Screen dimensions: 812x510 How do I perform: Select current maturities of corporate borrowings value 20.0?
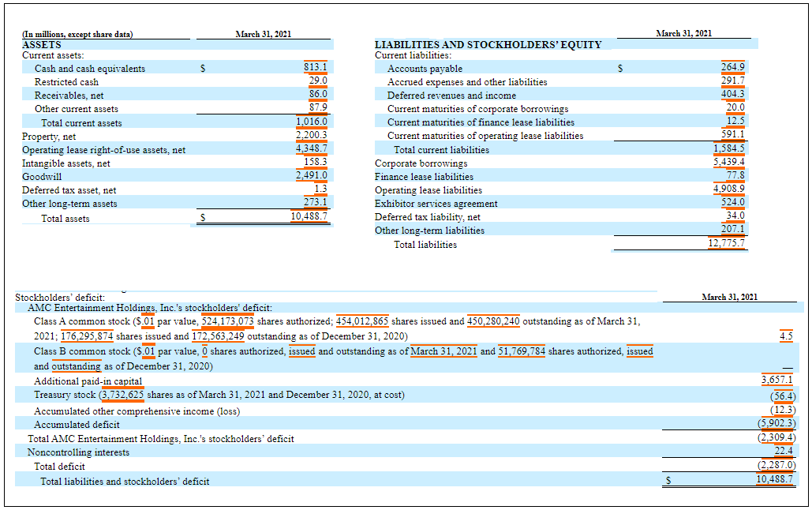[x=735, y=108]
